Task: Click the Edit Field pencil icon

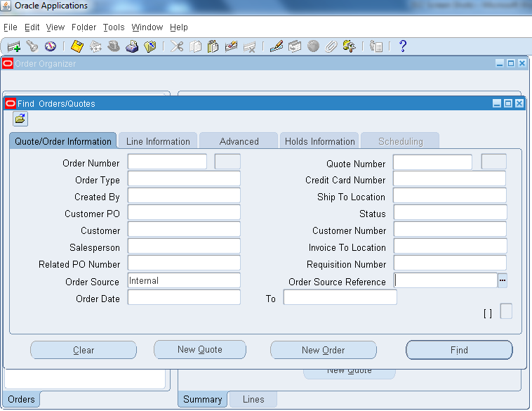Action: tap(277, 46)
